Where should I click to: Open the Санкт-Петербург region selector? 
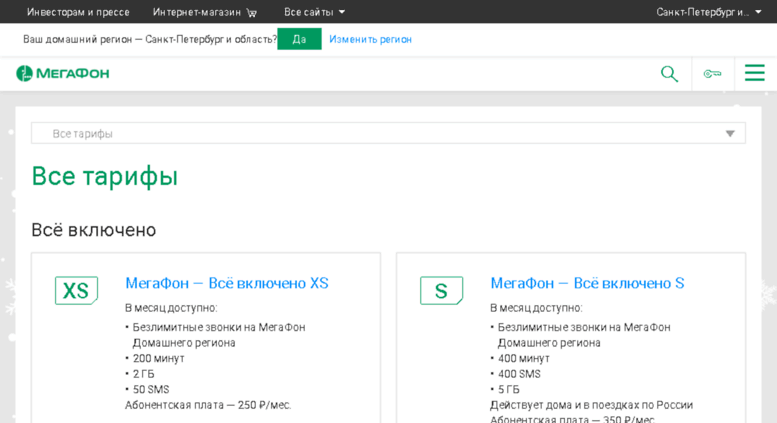point(709,12)
